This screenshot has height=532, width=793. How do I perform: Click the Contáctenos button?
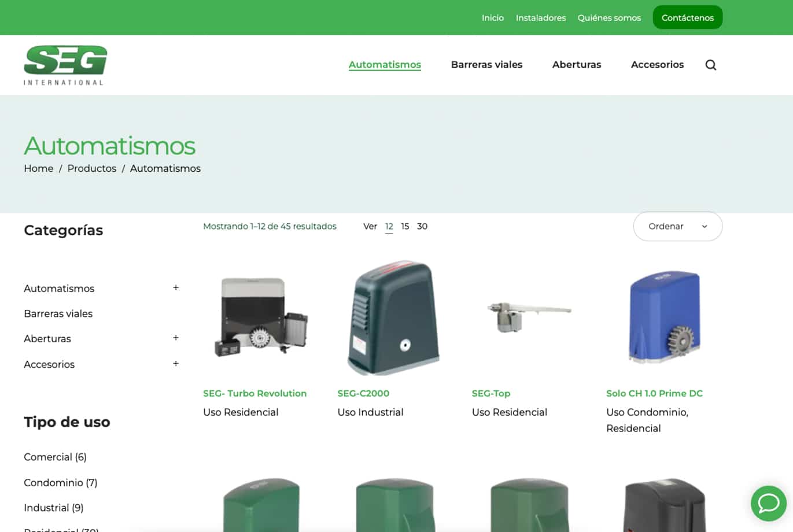tap(688, 17)
